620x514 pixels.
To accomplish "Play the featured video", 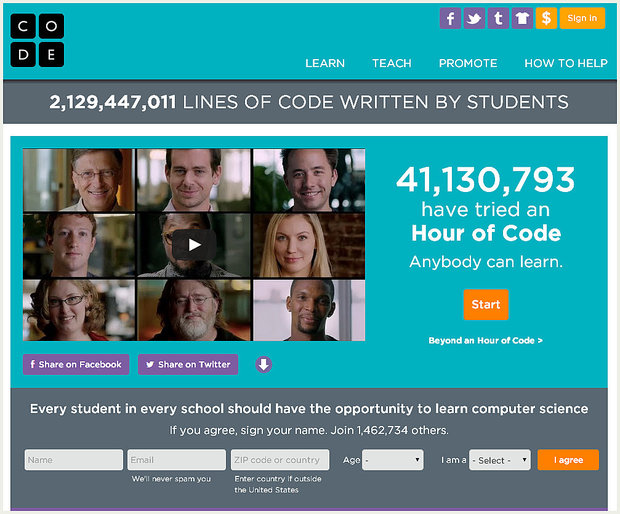I will tap(194, 245).
